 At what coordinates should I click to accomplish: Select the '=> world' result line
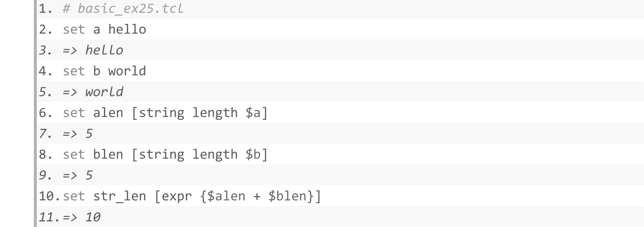(x=93, y=92)
